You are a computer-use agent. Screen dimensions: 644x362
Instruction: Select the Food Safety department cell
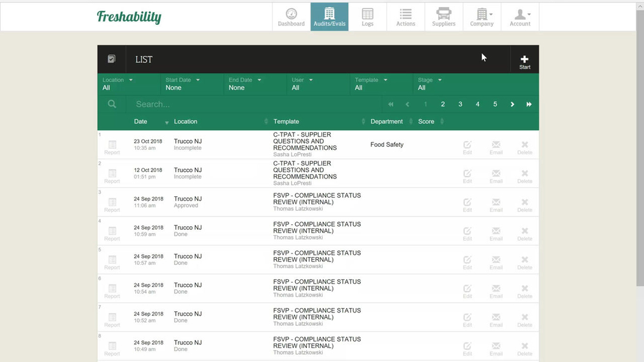pyautogui.click(x=387, y=145)
